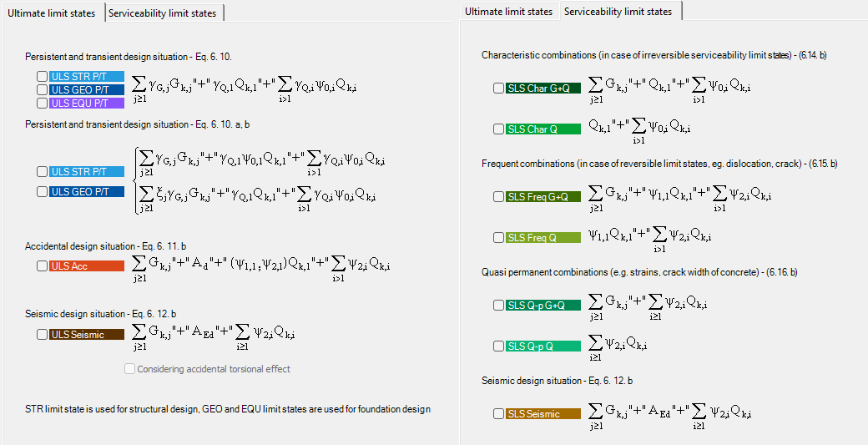The image size is (868, 445).
Task: Enable SLS Char G+Q combination
Action: click(498, 88)
